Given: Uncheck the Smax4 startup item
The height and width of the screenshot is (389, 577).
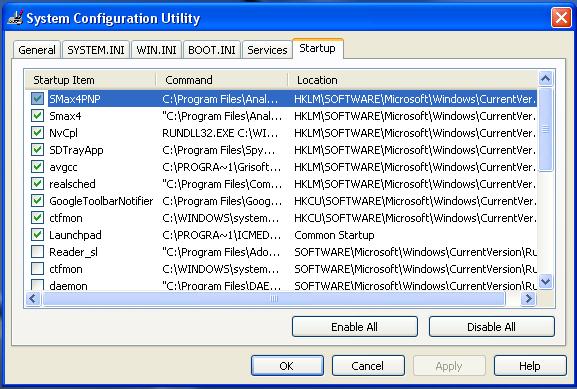Looking at the screenshot, I should (37, 116).
